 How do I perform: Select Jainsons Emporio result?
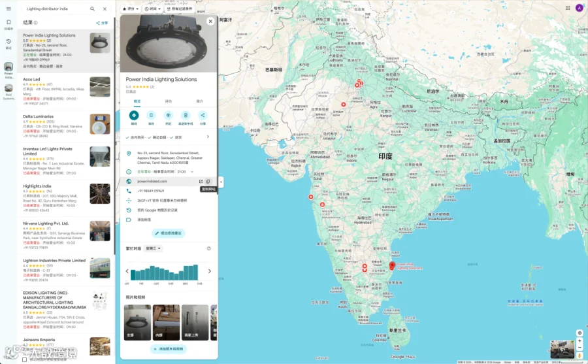pos(67,346)
